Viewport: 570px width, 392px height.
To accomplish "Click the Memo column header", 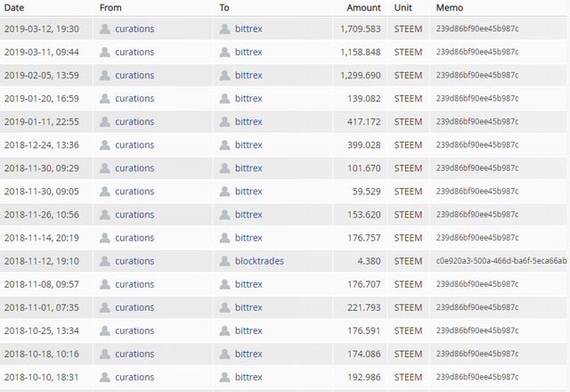I will 450,8.
